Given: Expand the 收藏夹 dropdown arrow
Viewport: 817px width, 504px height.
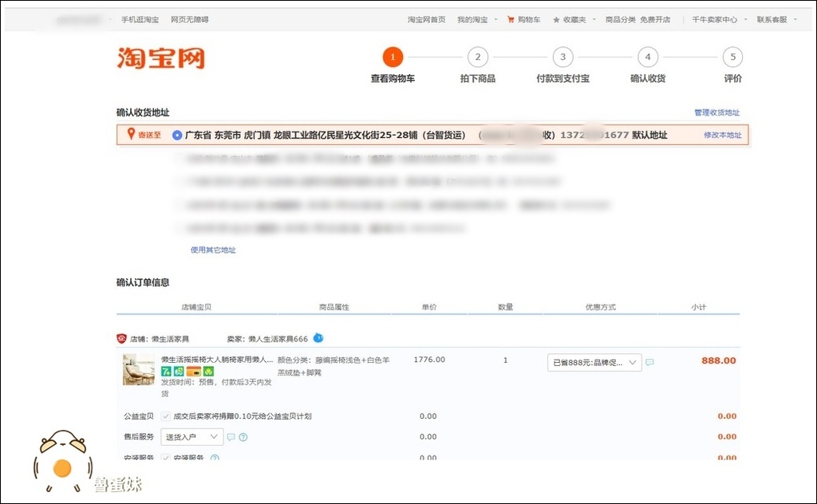Looking at the screenshot, I should click(x=594, y=20).
